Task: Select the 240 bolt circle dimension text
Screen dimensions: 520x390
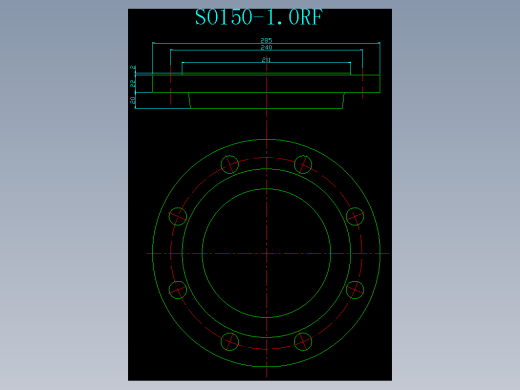Action: click(x=266, y=48)
